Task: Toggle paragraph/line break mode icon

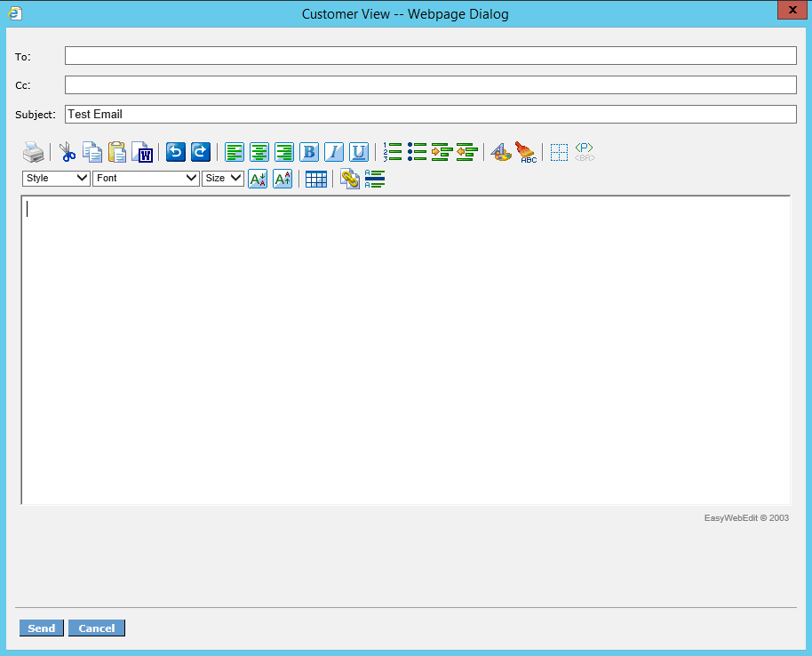Action: coord(585,152)
